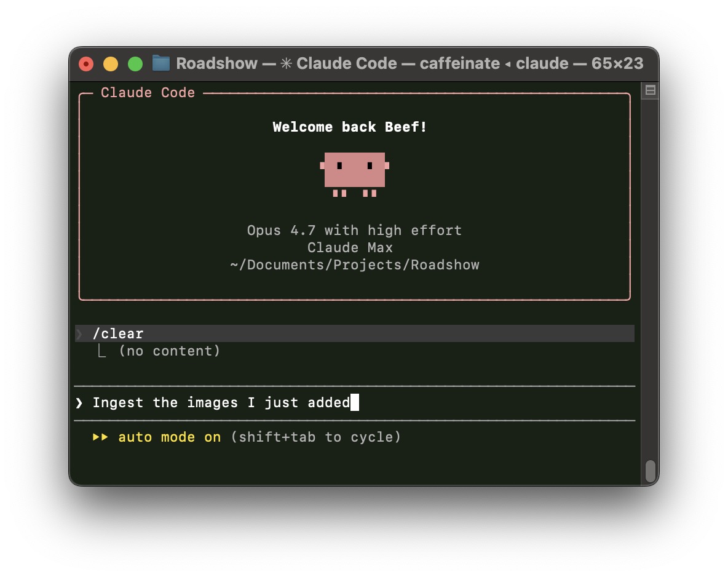Click "Opus 4.7 with high effort" text

point(354,231)
